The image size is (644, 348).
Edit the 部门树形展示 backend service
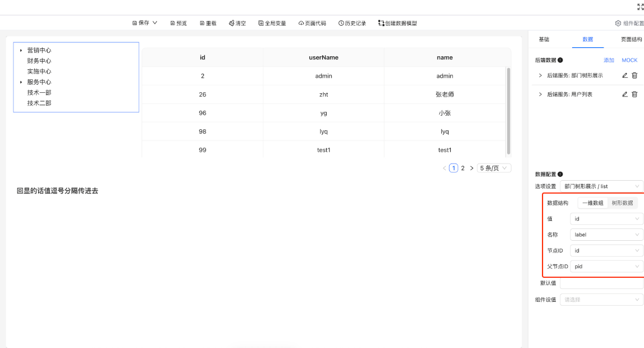click(x=625, y=76)
